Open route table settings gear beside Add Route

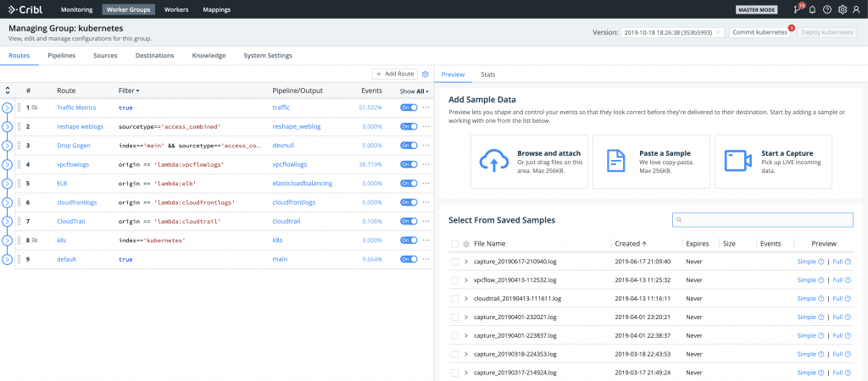click(426, 75)
